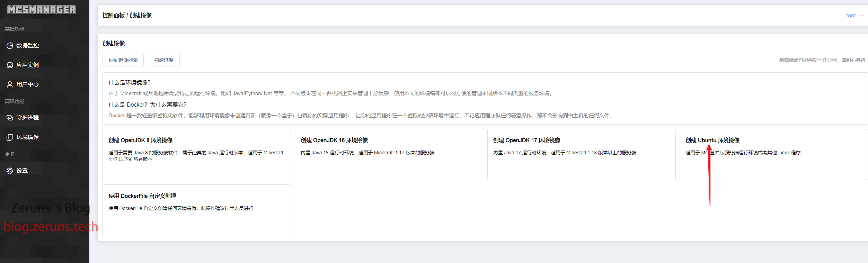Select 环境镜像 in the sidebar
Image resolution: width=868 pixels, height=263 pixels.
pyautogui.click(x=45, y=137)
